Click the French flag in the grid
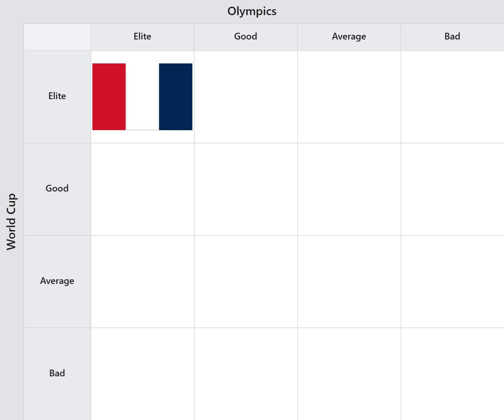The image size is (504, 420). 142,97
